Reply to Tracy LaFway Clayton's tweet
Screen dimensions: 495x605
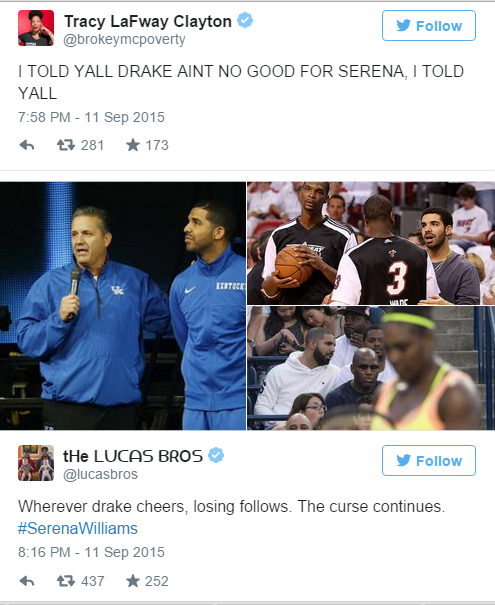click(x=27, y=145)
